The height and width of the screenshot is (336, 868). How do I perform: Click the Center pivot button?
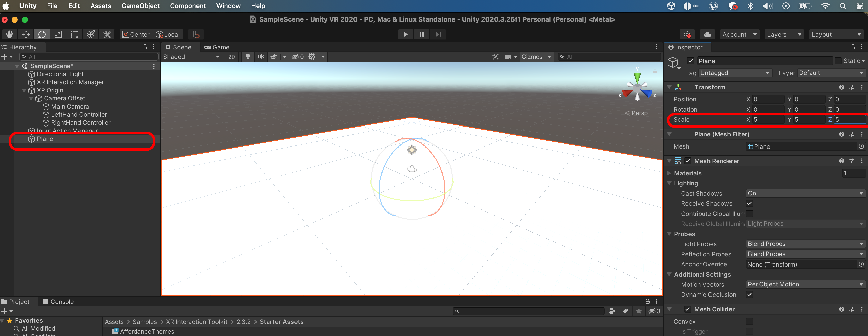pyautogui.click(x=135, y=34)
